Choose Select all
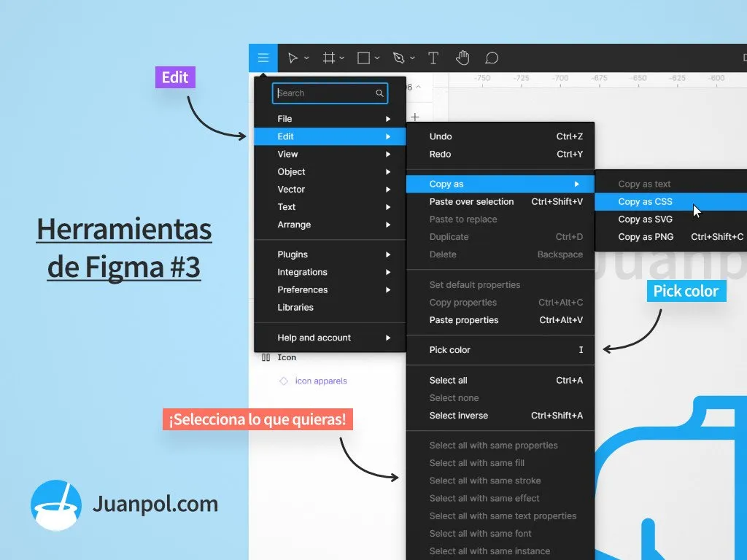The image size is (747, 560). tap(500, 380)
